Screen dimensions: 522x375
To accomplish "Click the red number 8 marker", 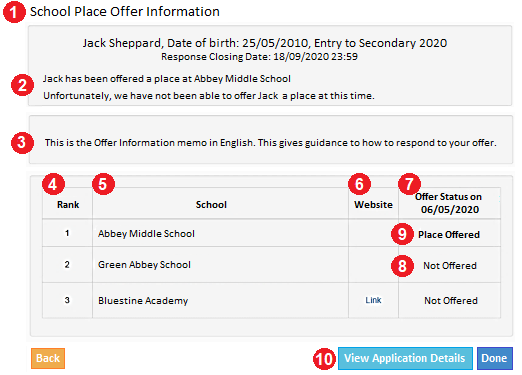I will pyautogui.click(x=402, y=266).
